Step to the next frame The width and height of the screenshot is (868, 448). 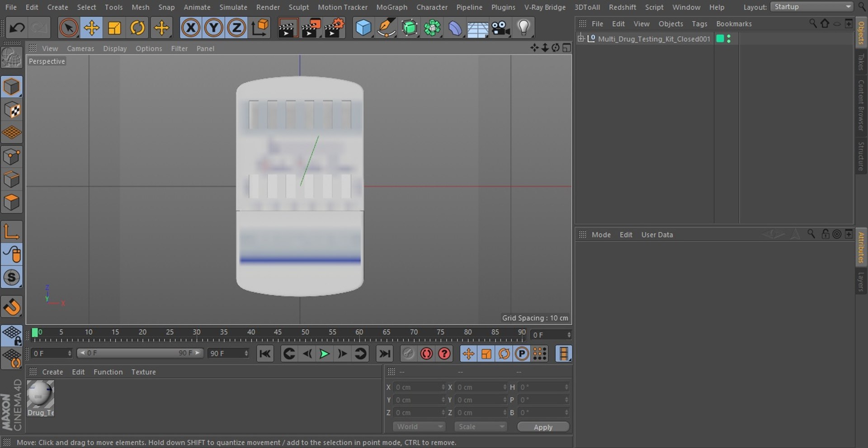[342, 354]
